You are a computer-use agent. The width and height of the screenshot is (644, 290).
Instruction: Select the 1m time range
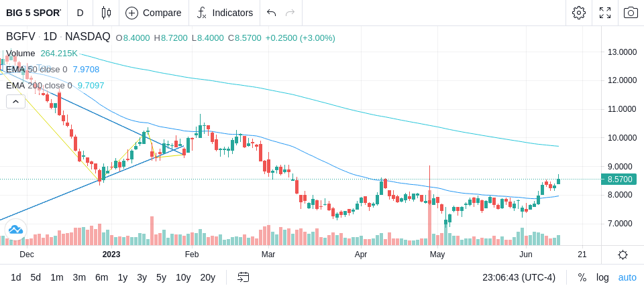(56, 278)
